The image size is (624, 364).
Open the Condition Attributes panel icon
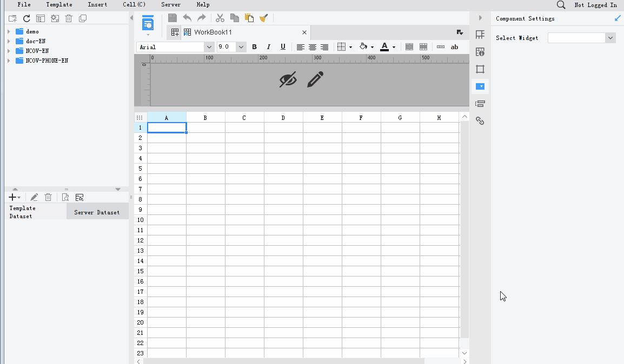tap(480, 104)
